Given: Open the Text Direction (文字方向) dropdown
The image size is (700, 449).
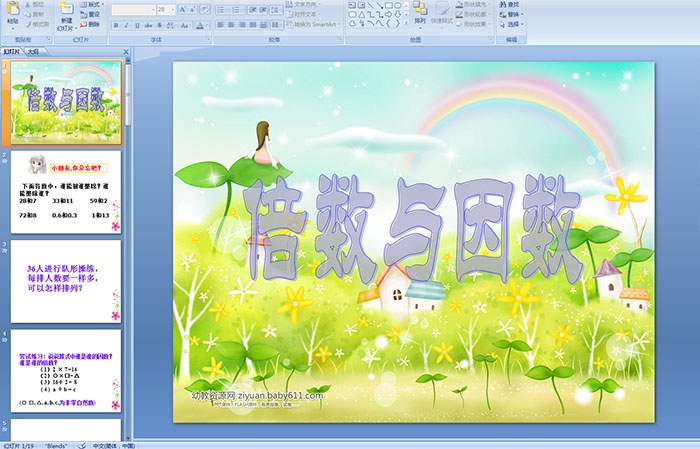Looking at the screenshot, I should 303,4.
